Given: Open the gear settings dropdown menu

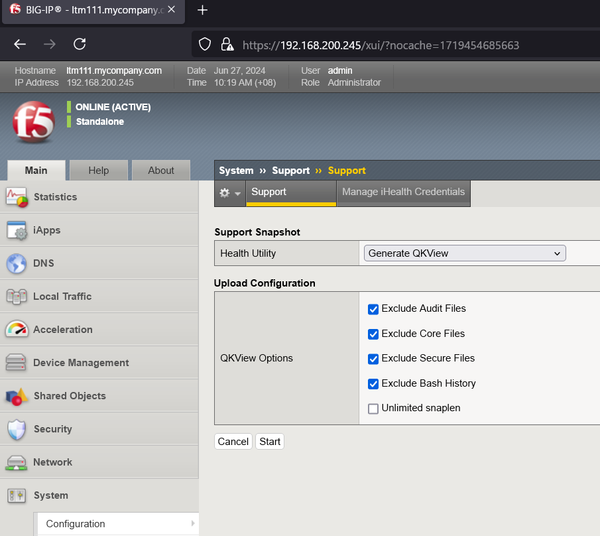Looking at the screenshot, I should pos(230,193).
